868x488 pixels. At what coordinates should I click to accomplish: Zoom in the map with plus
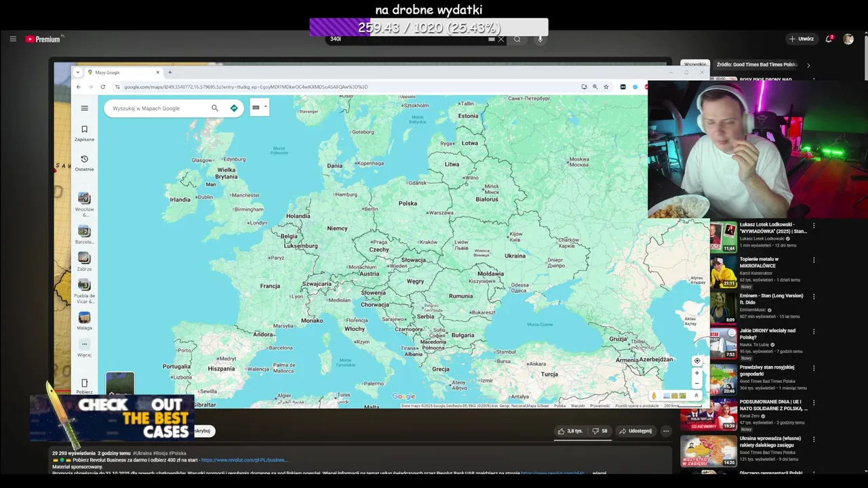(696, 373)
